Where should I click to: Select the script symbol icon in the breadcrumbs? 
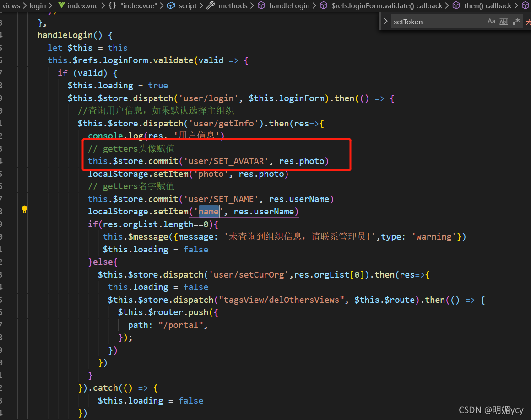pyautogui.click(x=170, y=5)
